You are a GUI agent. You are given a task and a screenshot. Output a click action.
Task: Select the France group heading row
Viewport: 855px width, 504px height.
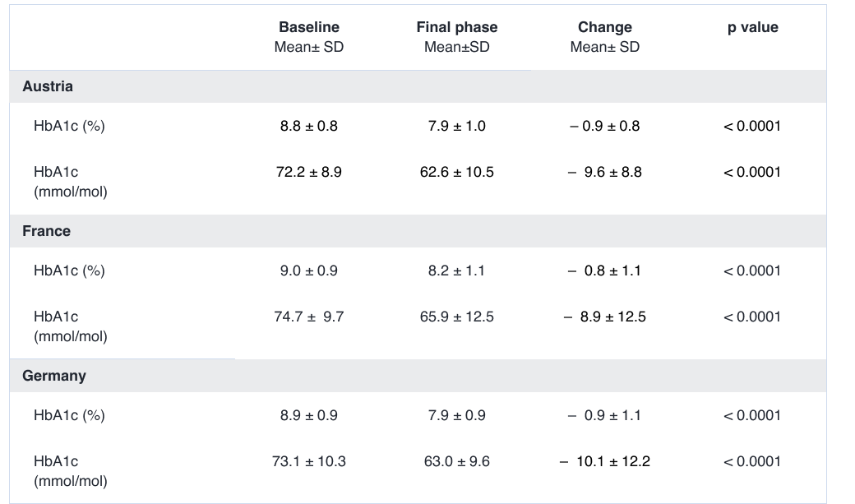pos(47,231)
